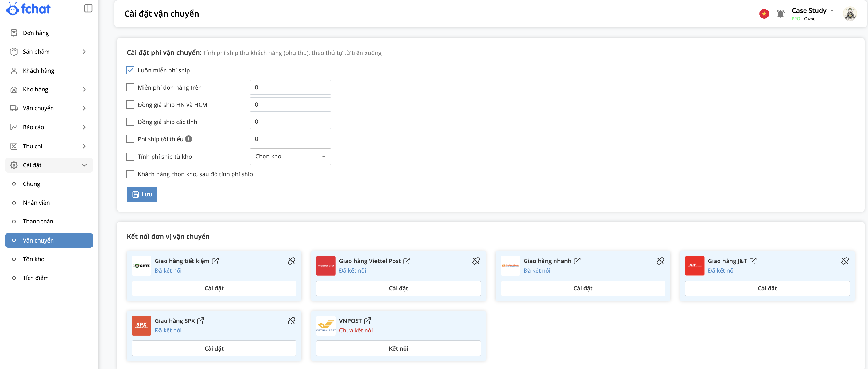The height and width of the screenshot is (369, 868).
Task: Go to Đơn hàng menu item
Action: pyautogui.click(x=36, y=33)
